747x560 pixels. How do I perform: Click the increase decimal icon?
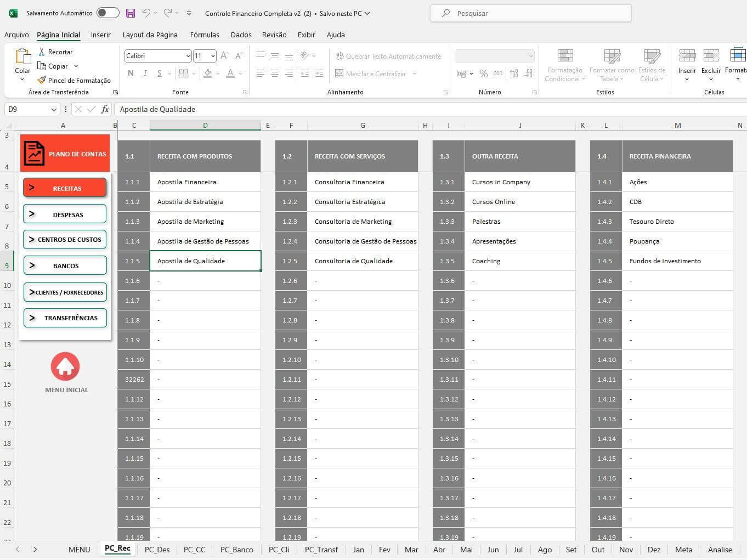coord(513,73)
